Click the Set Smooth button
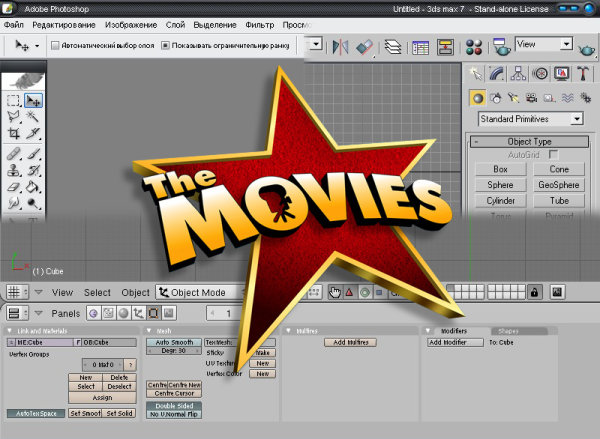600x439 pixels. pos(85,413)
